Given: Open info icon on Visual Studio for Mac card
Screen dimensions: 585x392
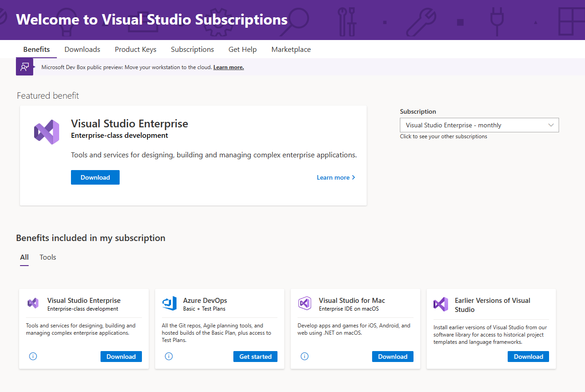Looking at the screenshot, I should coord(305,356).
